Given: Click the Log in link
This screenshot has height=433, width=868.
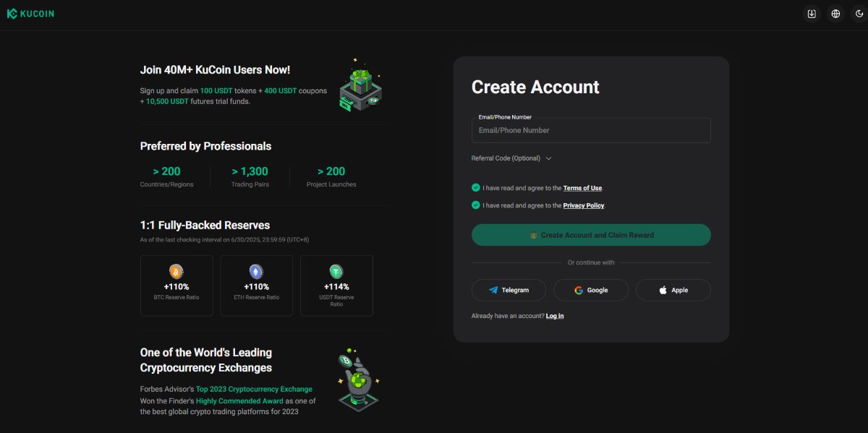Looking at the screenshot, I should point(555,316).
